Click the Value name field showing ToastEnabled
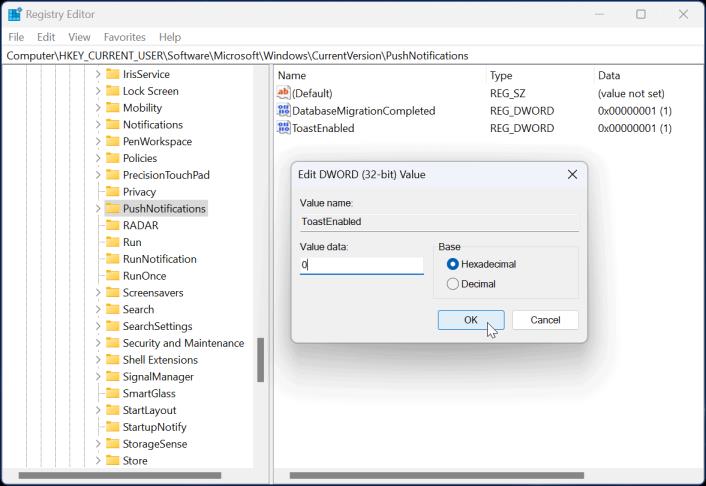This screenshot has height=486, width=706. click(x=439, y=222)
